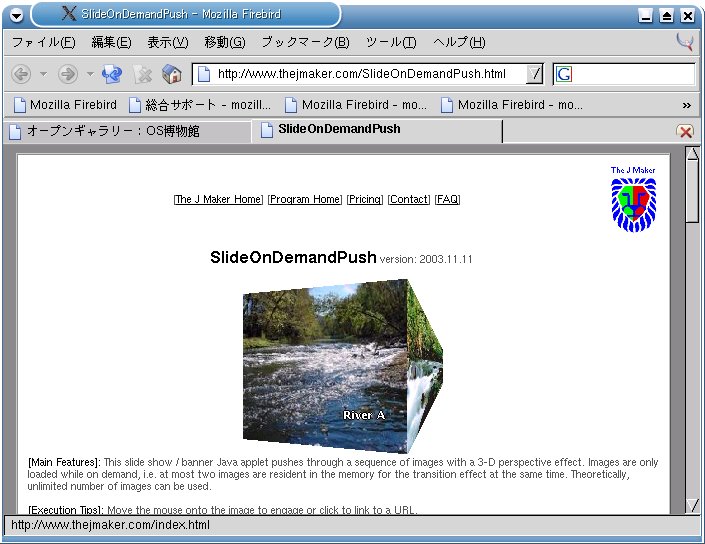
Task: Click the page icon in the address bar
Action: click(x=204, y=74)
